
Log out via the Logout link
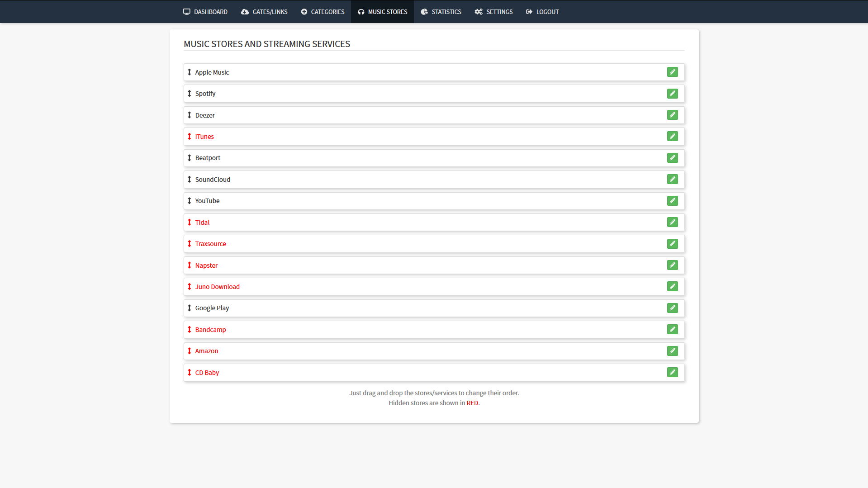(542, 12)
